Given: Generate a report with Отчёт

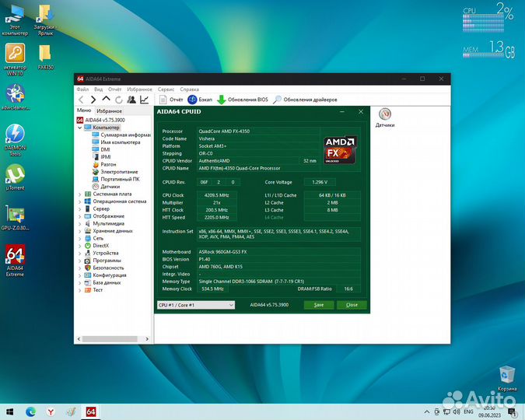Looking at the screenshot, I should [x=171, y=100].
